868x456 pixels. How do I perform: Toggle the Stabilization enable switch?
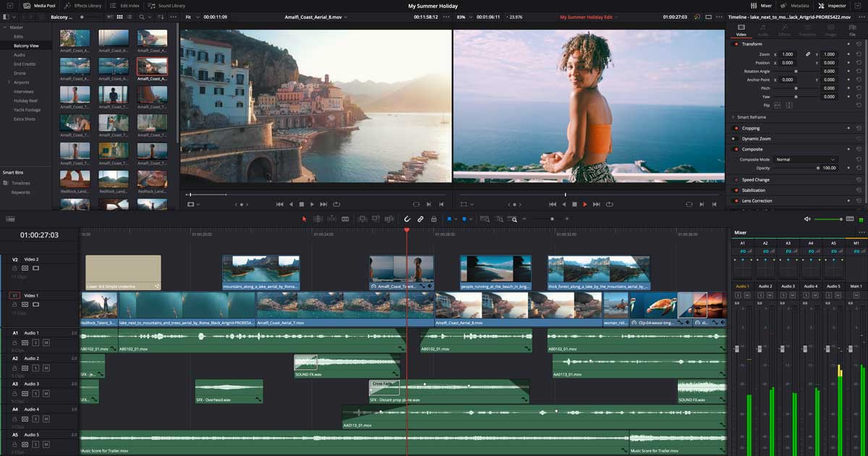736,190
